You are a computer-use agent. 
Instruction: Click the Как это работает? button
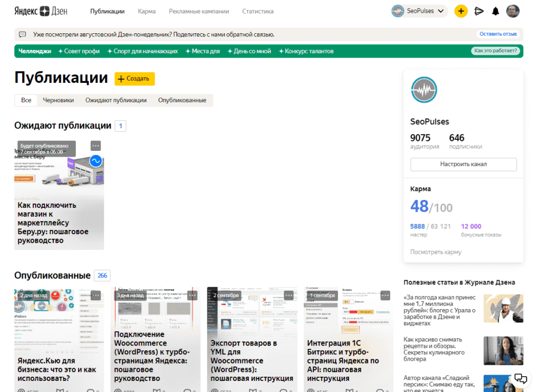point(495,51)
